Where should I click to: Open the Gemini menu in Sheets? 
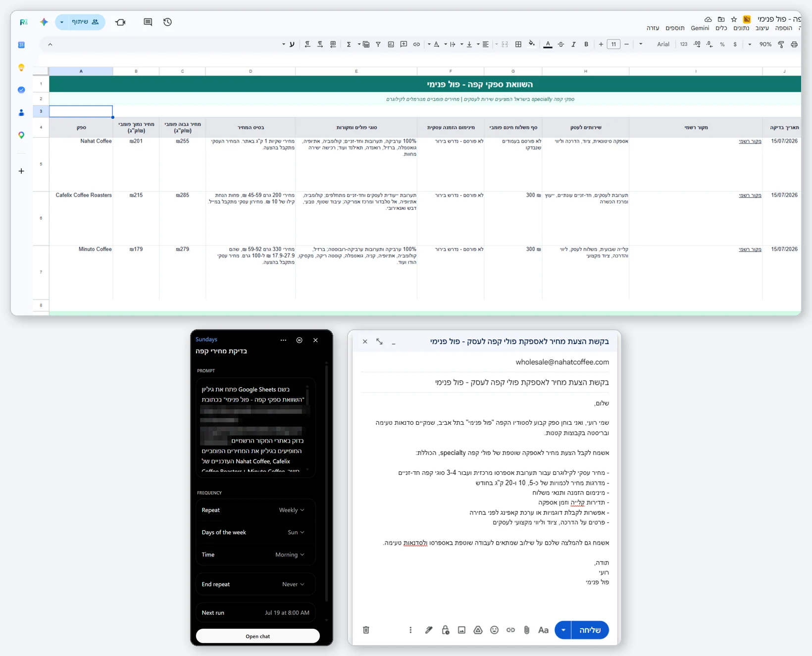[x=700, y=28]
